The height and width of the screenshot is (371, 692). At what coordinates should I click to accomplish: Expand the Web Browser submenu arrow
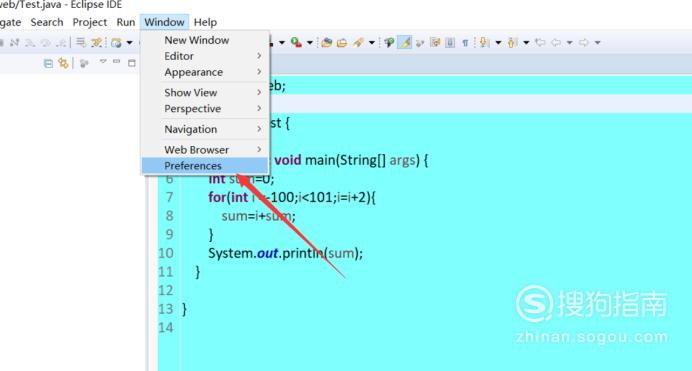(x=259, y=150)
